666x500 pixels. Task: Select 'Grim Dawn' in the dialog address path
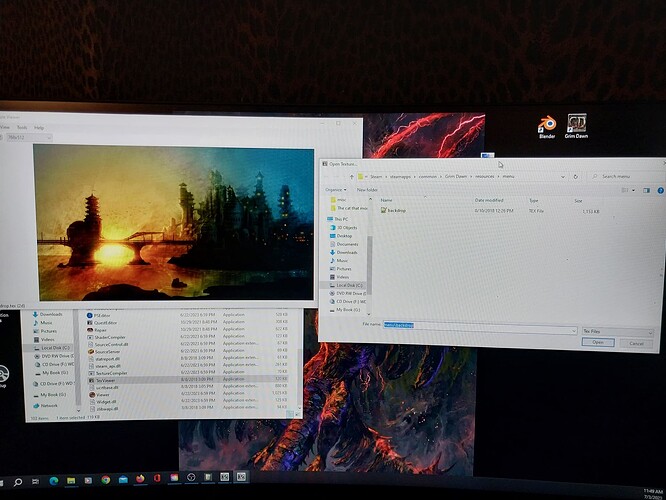[456, 176]
